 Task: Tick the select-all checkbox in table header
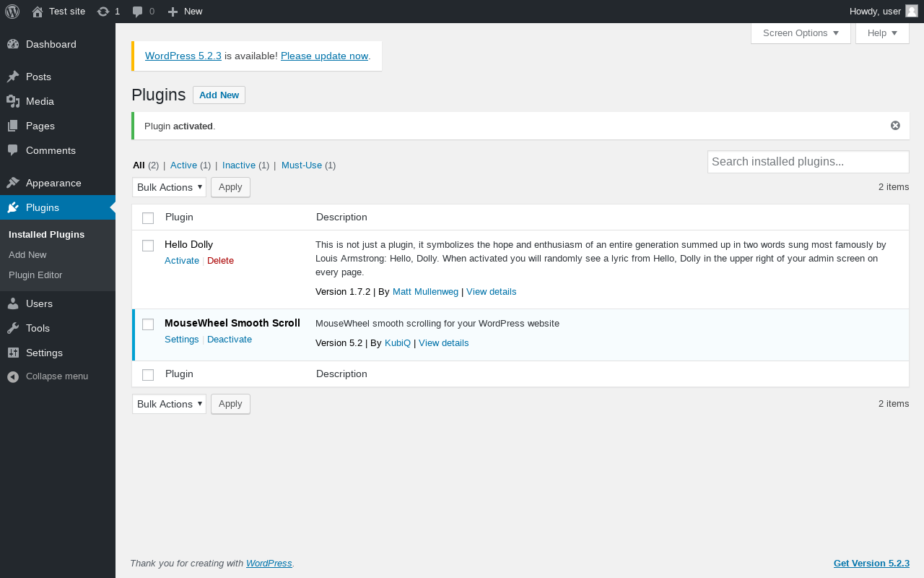click(x=148, y=218)
